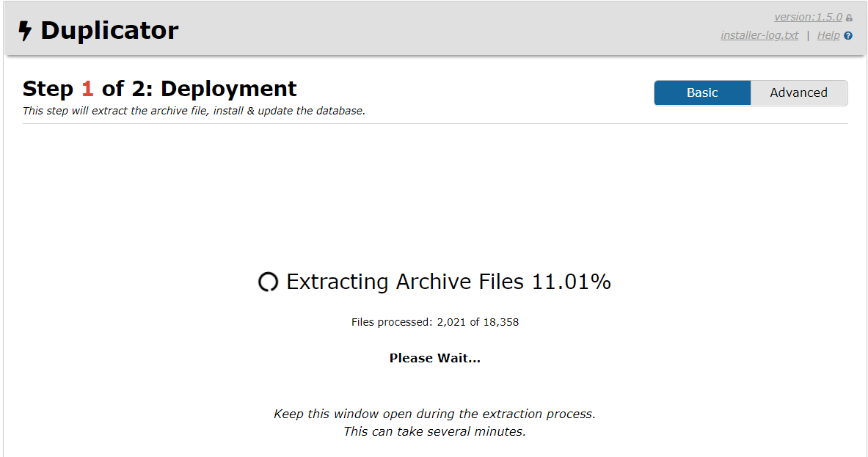Click the 'Keep this window open' notice

tap(434, 414)
